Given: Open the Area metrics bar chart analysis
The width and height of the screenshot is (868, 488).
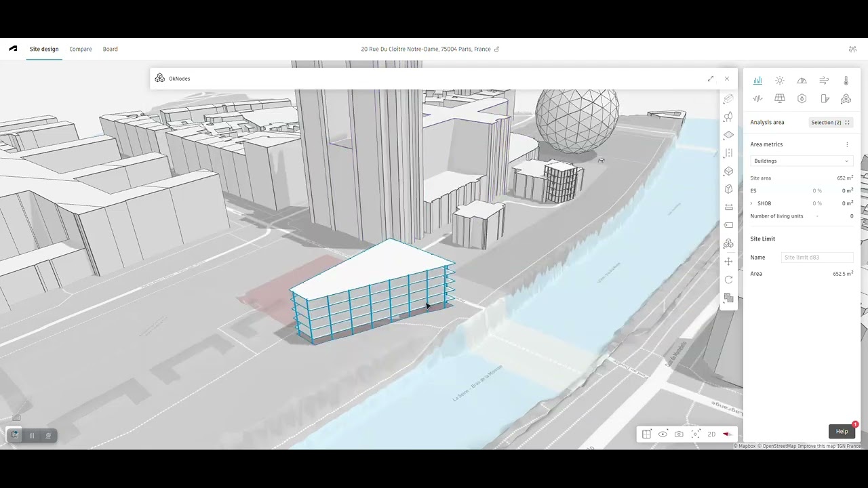Looking at the screenshot, I should 757,81.
